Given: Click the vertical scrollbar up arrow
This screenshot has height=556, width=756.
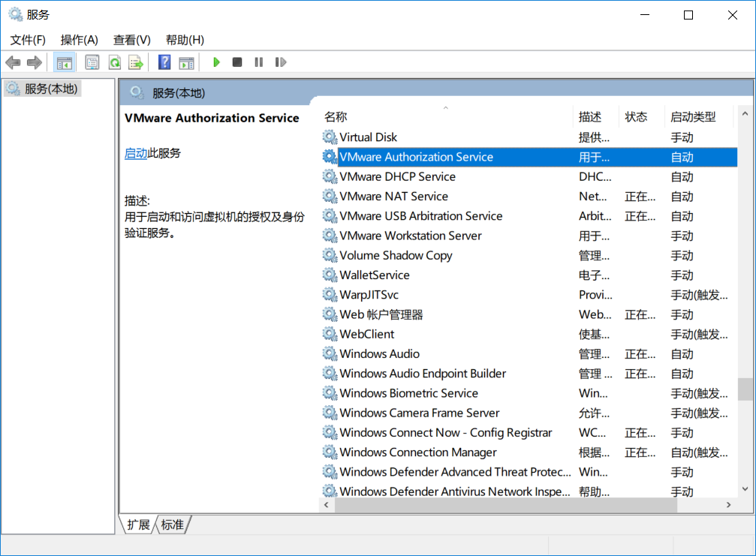Looking at the screenshot, I should [745, 114].
